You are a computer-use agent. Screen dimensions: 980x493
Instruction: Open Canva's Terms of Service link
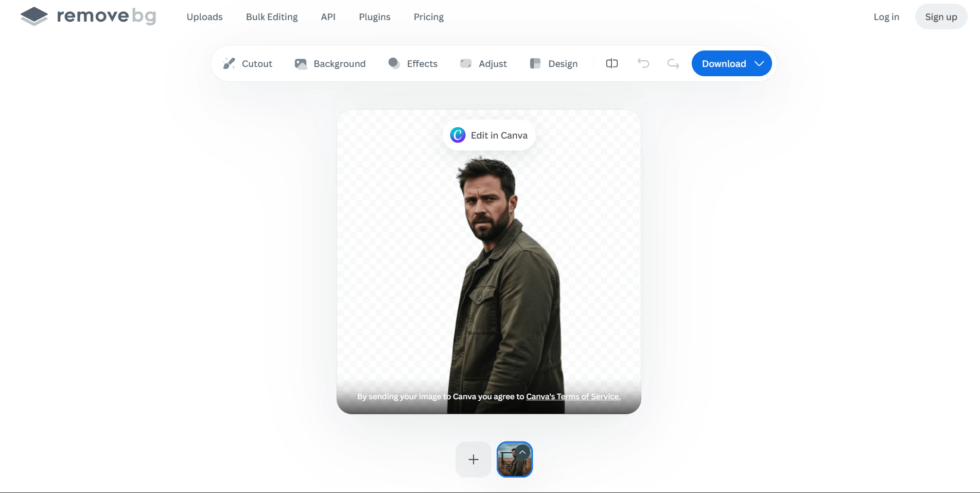(573, 397)
